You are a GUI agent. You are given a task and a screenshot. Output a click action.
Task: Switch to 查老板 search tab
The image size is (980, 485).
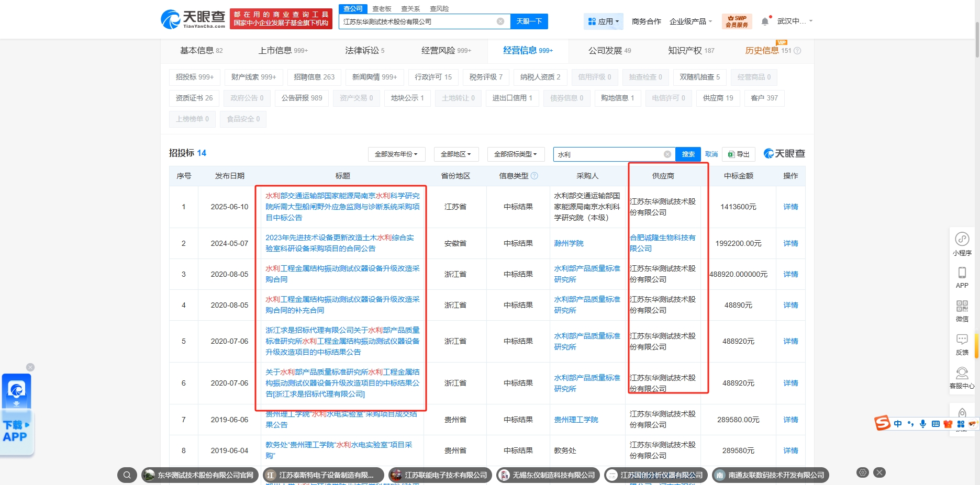[382, 8]
